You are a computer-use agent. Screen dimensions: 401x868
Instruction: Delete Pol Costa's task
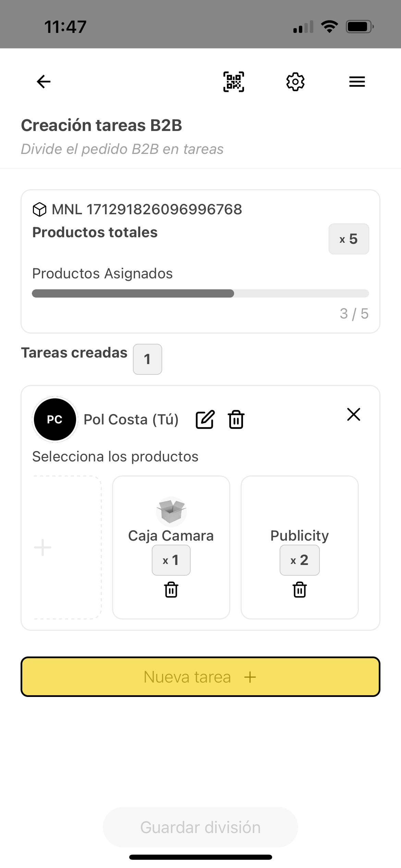(x=236, y=419)
